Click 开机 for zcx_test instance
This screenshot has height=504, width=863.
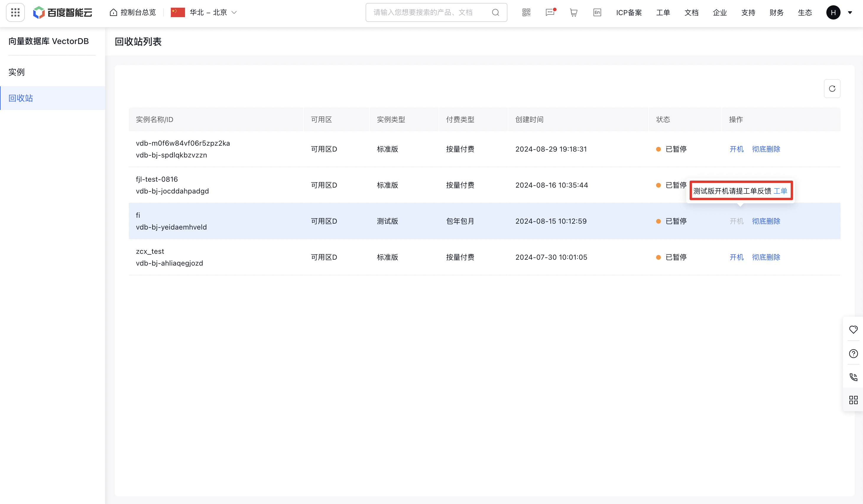pyautogui.click(x=736, y=257)
